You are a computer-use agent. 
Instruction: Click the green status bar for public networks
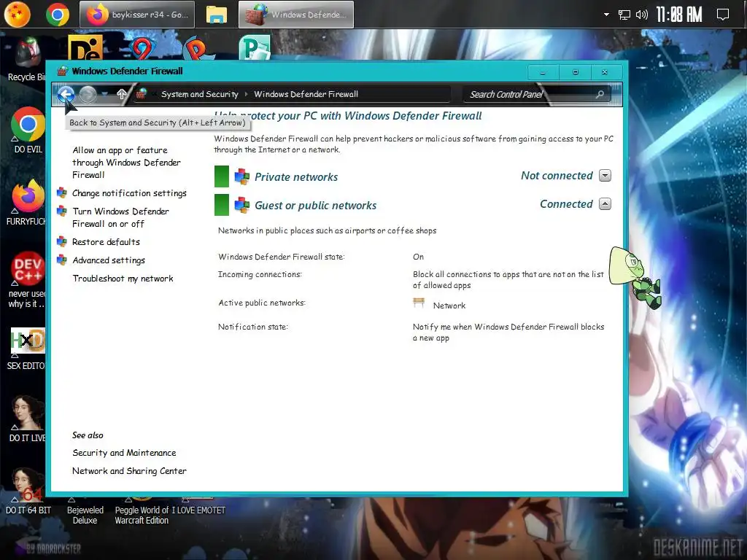pyautogui.click(x=222, y=205)
